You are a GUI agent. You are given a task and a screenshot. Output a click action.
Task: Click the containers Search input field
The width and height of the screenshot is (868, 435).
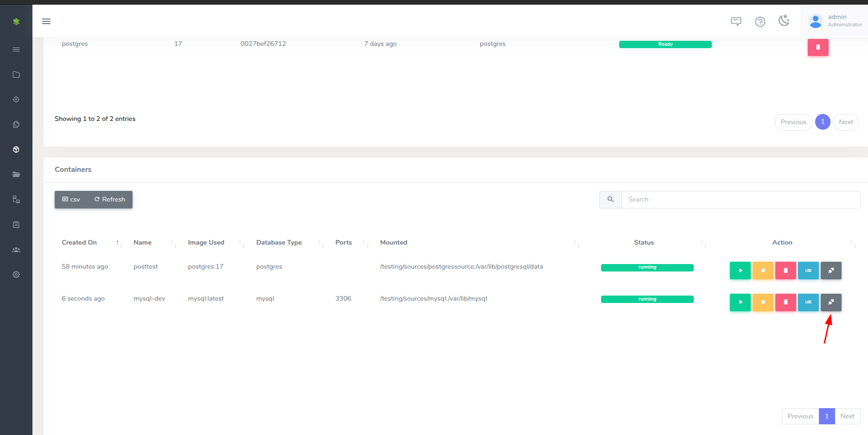pyautogui.click(x=741, y=200)
